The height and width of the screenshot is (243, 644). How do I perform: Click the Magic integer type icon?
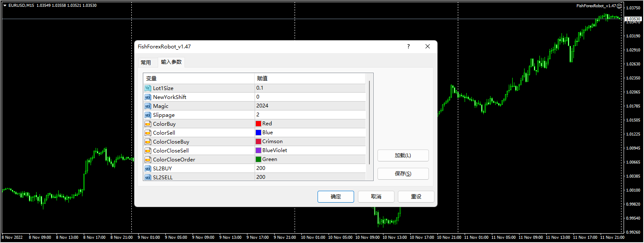[x=148, y=106]
